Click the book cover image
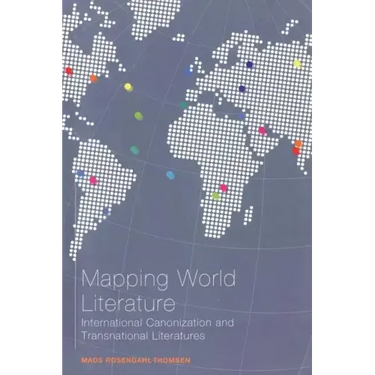Screen dimensions: 375x375 187,187
